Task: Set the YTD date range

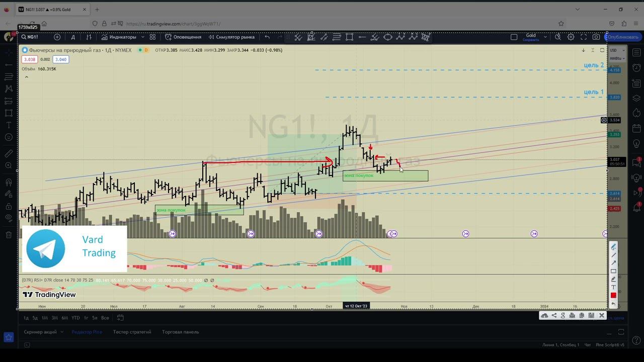Action: [75, 318]
